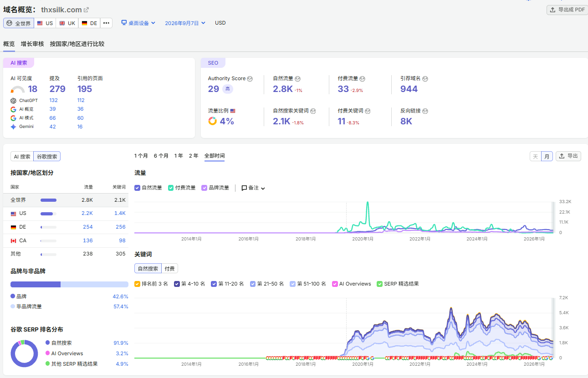Click the 导出 chart export button

(x=568, y=156)
